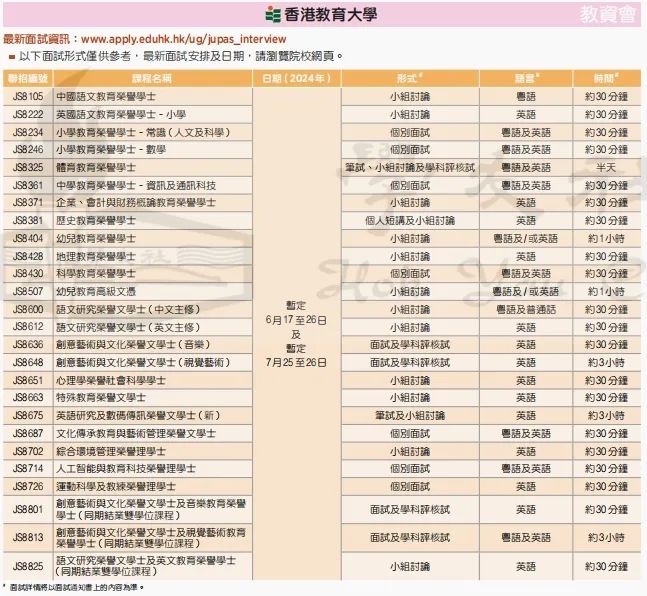Screen dimensions: 647x596
Task: Click 幼兒教育榮譽學士 programme name
Action: 96,239
